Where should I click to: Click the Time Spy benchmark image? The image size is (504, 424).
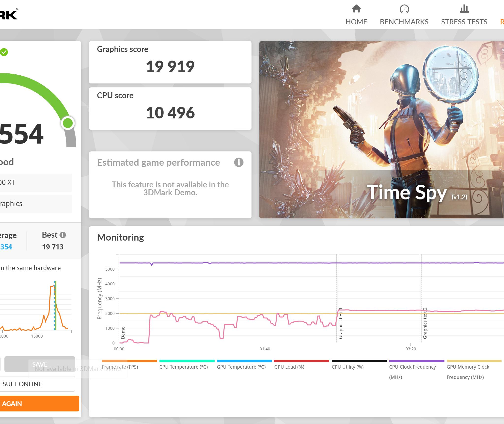(x=381, y=130)
